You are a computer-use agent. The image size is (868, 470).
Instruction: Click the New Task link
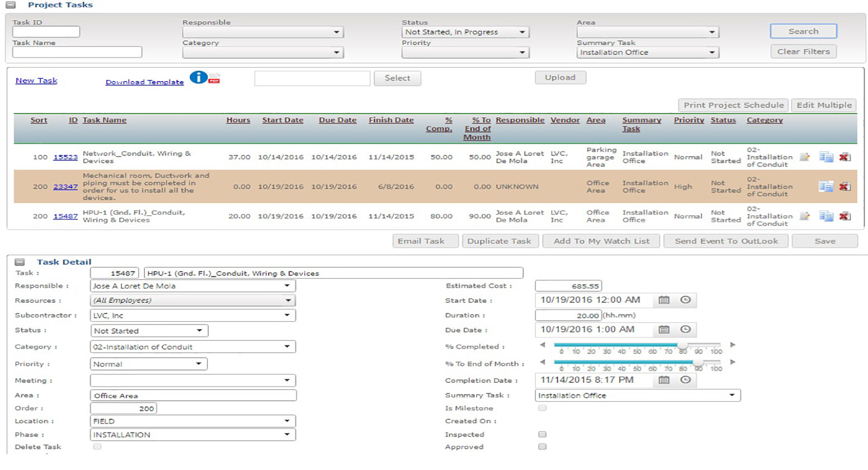coord(36,81)
